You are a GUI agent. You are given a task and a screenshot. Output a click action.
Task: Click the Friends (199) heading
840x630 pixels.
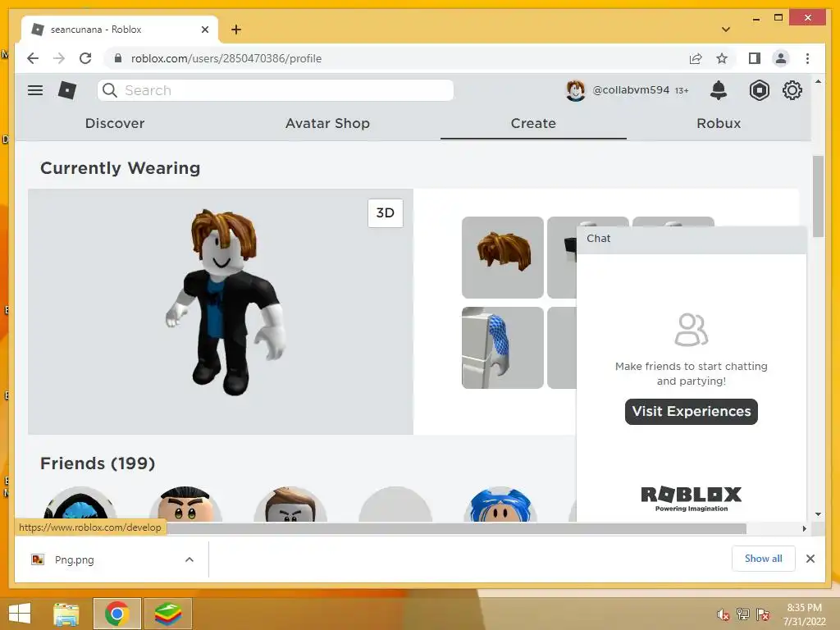[x=98, y=463]
